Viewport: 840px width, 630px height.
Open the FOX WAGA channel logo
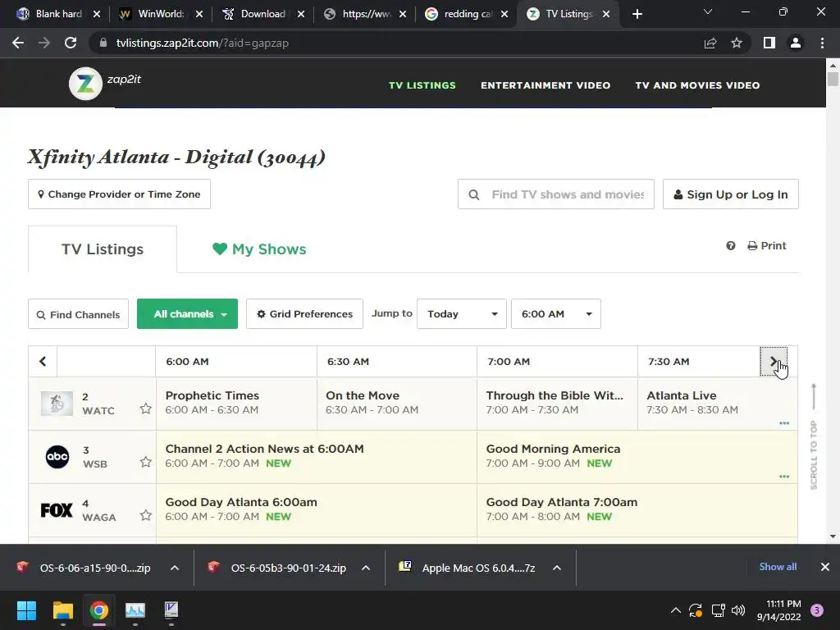tap(57, 510)
